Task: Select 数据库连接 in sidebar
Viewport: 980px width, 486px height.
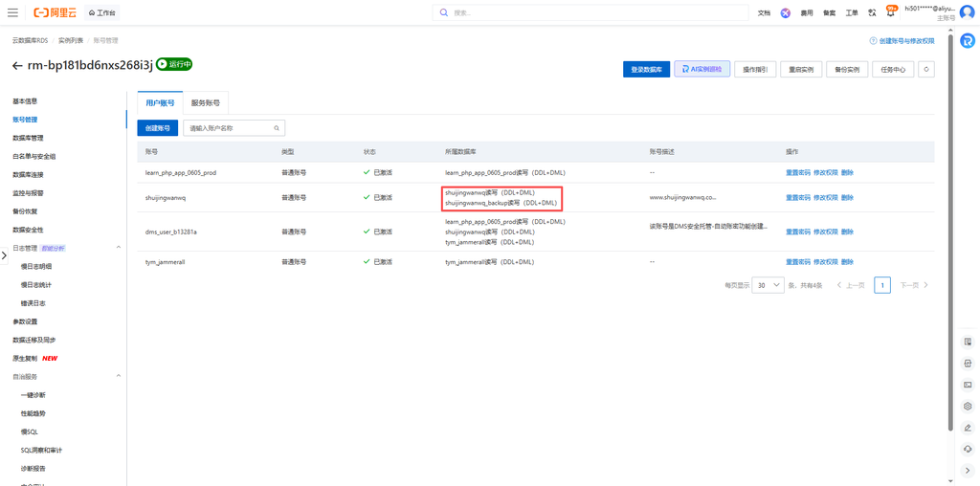Action: [28, 175]
